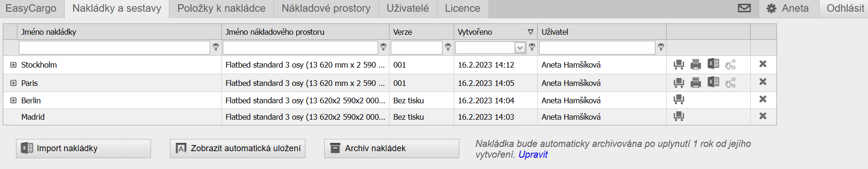Open the Nákladové prostory tab
The image size is (868, 169).
pyautogui.click(x=326, y=8)
